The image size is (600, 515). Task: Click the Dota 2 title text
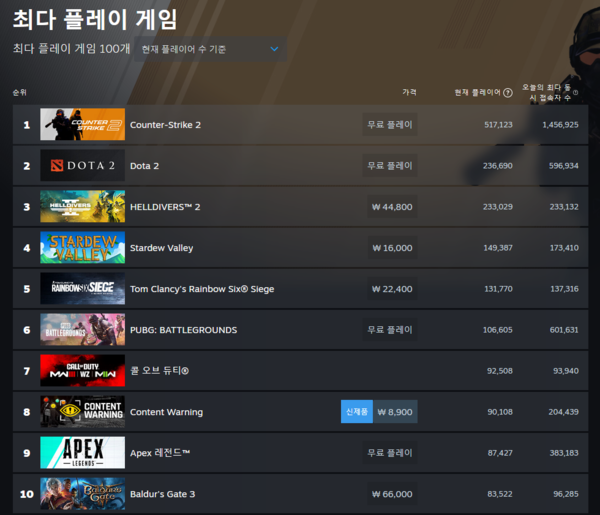144,166
